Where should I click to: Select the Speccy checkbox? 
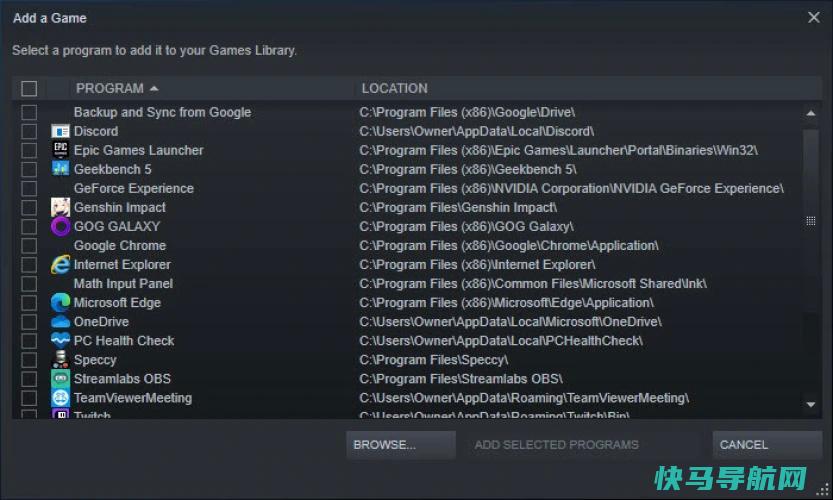coord(29,360)
